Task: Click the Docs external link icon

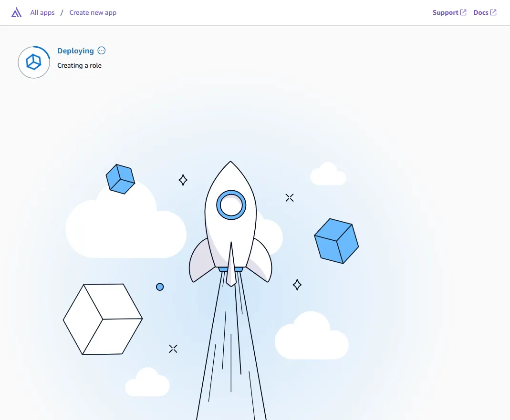Action: click(x=493, y=12)
